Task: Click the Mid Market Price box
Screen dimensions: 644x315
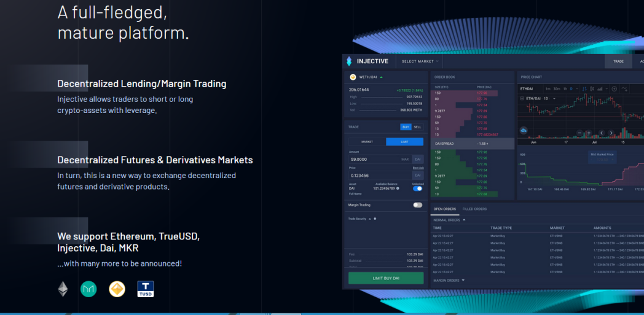Action: [602, 157]
